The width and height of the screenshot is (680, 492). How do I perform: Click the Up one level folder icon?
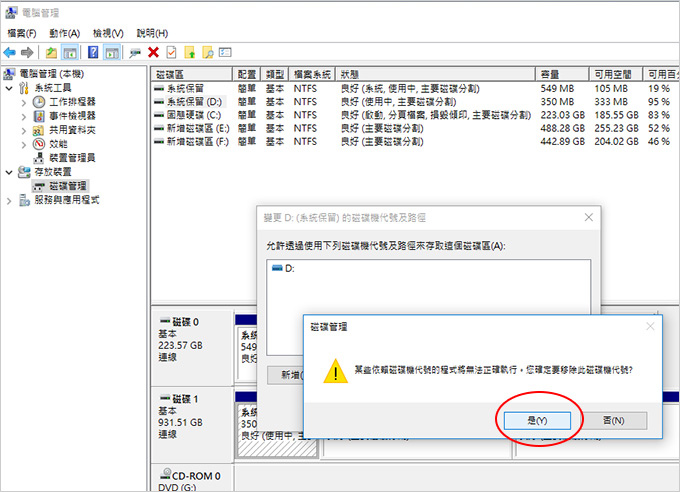pos(51,53)
